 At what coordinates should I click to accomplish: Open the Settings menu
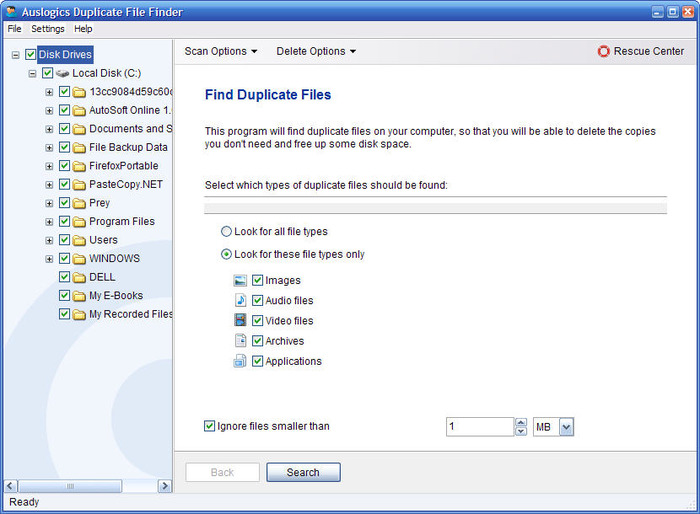[x=47, y=29]
